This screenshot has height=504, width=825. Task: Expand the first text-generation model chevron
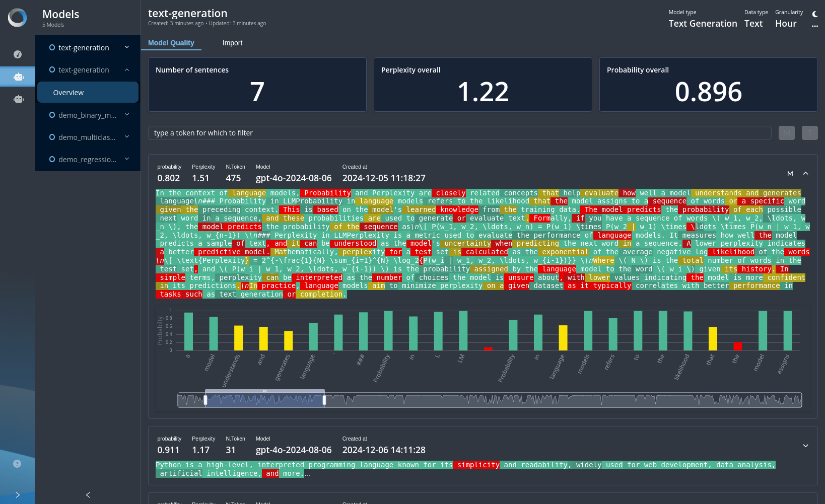tap(127, 47)
